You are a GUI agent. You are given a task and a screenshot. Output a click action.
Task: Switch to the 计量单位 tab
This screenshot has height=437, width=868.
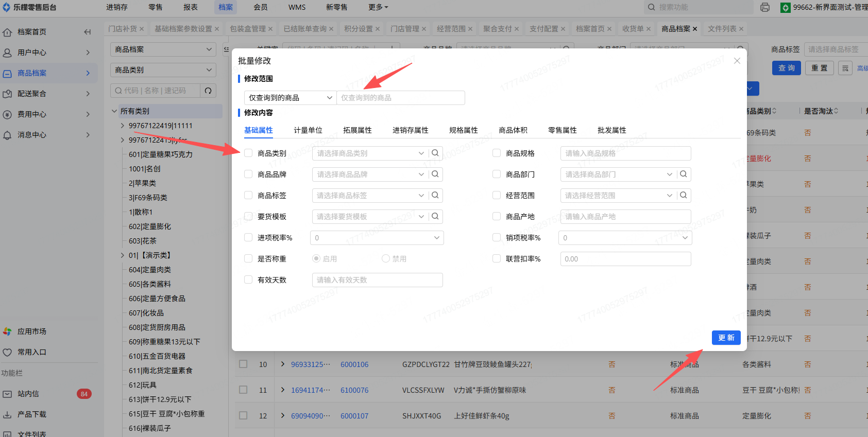pos(308,130)
